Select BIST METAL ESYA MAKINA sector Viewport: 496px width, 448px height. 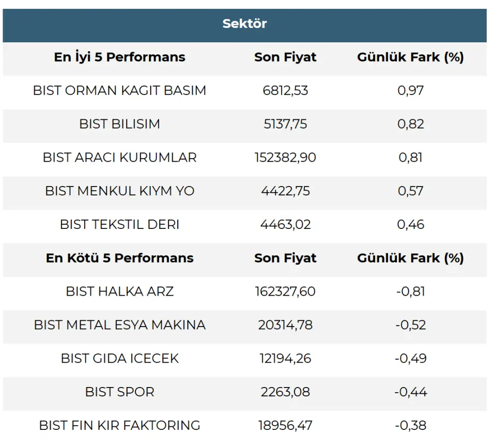[x=119, y=325]
